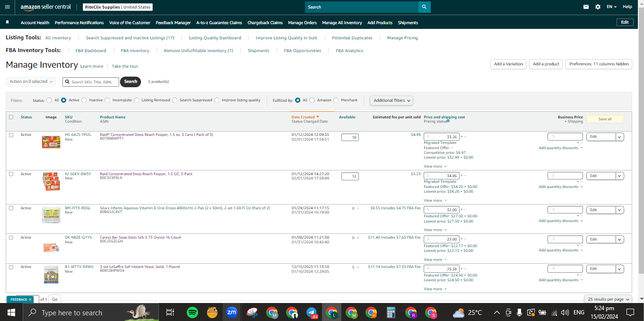The height and width of the screenshot is (321, 644).
Task: Open the Windows notification center
Action: 630,312
